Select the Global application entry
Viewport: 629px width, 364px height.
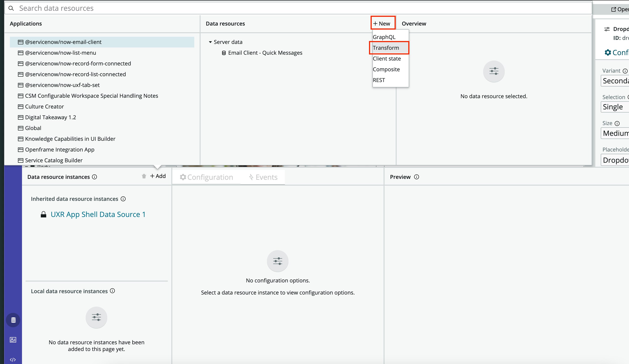pos(33,128)
